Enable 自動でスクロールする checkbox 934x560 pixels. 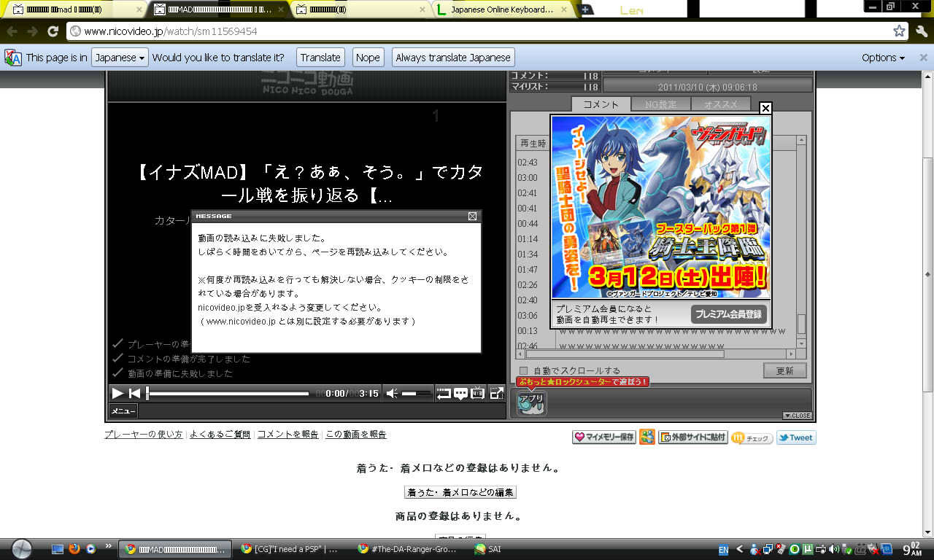point(523,370)
